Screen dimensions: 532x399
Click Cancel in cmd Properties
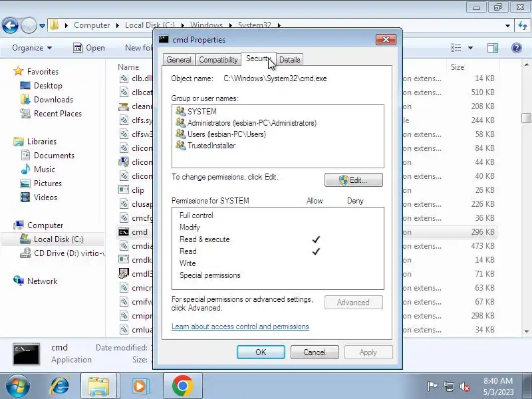pos(315,352)
